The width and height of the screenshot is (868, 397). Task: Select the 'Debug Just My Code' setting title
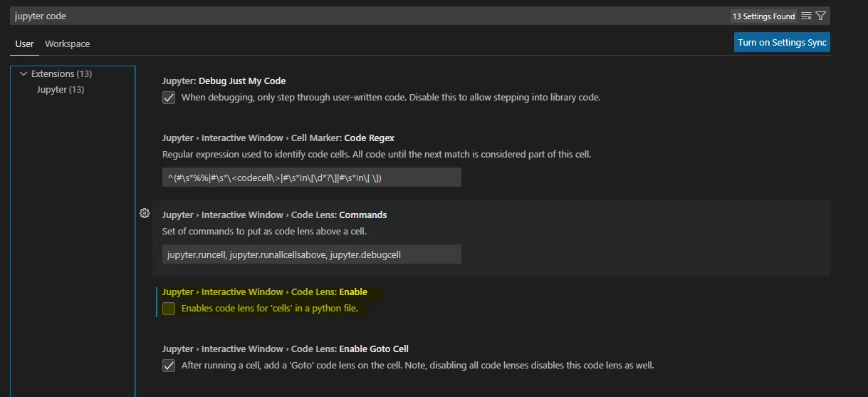pos(224,81)
